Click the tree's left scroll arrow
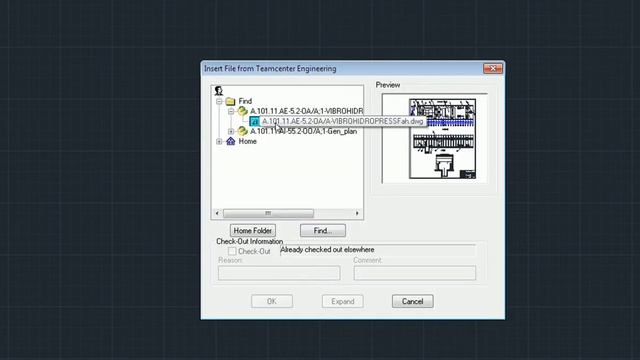 [x=217, y=213]
